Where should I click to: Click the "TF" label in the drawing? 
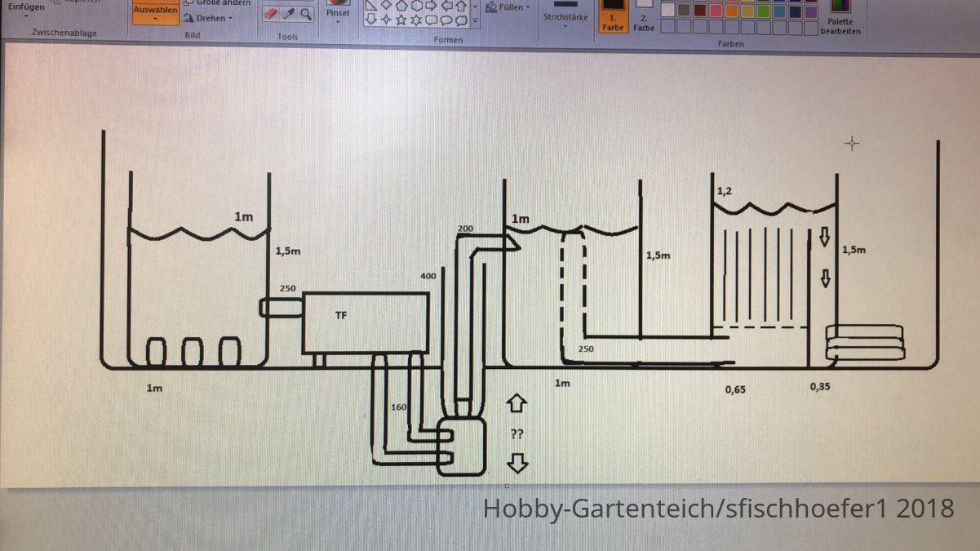340,314
